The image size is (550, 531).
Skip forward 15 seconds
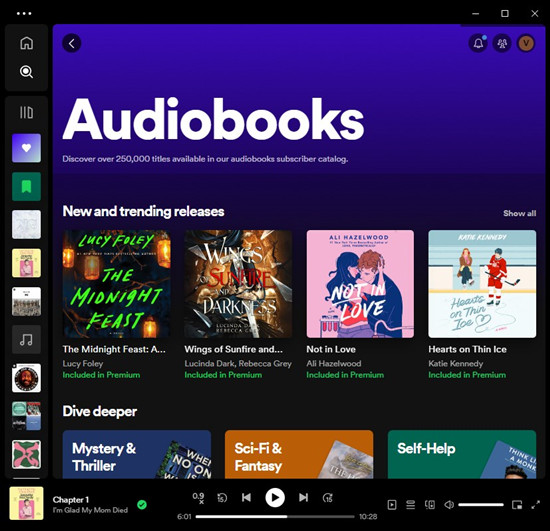pyautogui.click(x=328, y=498)
